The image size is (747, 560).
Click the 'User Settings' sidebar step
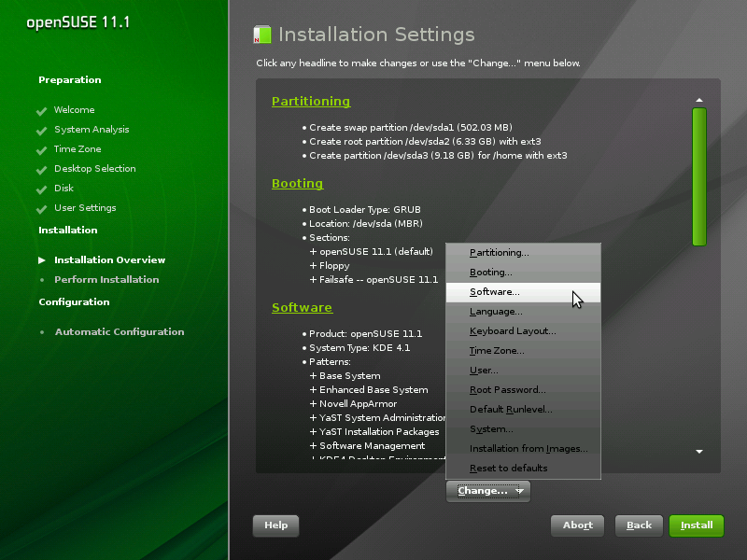tap(85, 208)
